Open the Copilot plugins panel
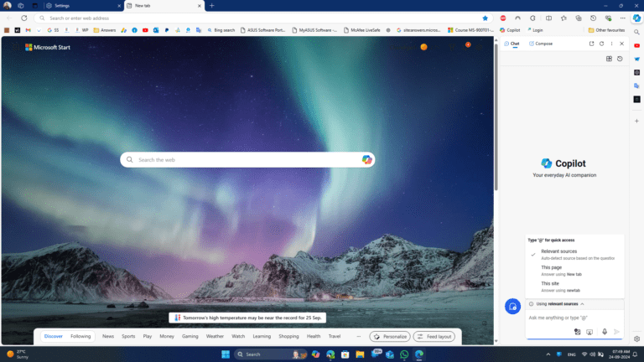This screenshot has width=644, height=362. (609, 59)
